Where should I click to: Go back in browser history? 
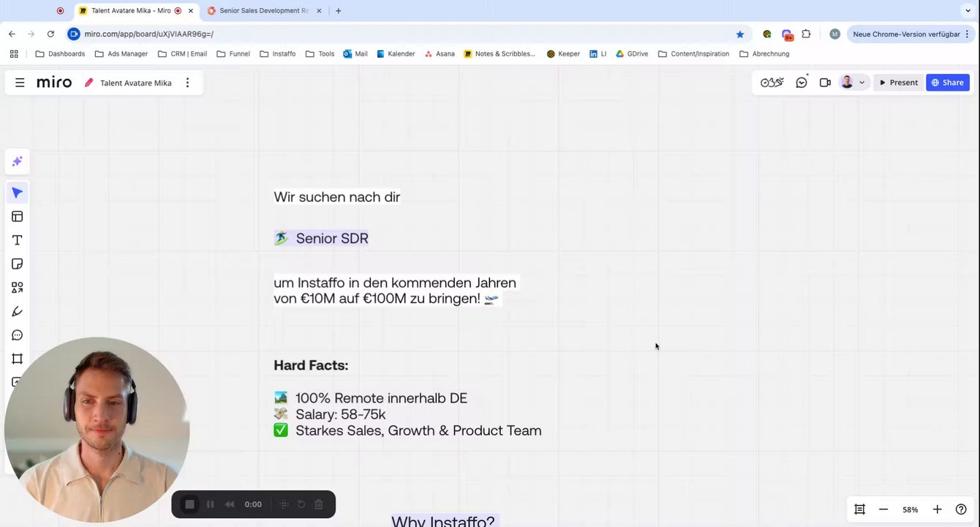(x=12, y=34)
